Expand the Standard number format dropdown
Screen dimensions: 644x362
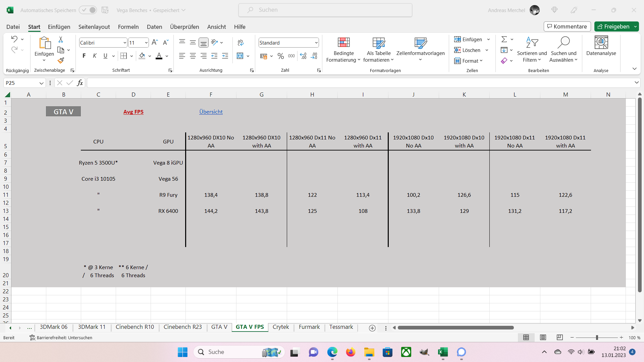pyautogui.click(x=316, y=43)
